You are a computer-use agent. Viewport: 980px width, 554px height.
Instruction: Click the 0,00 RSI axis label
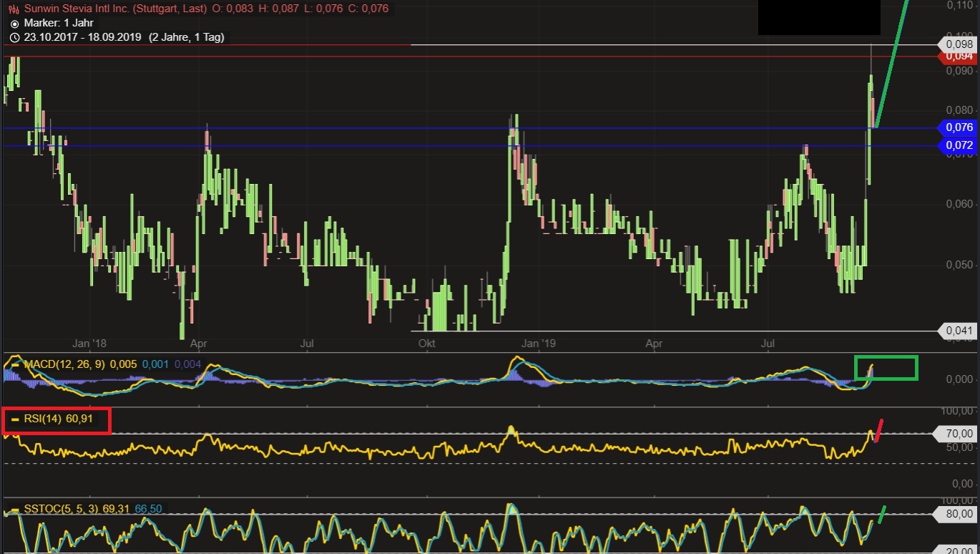click(961, 484)
